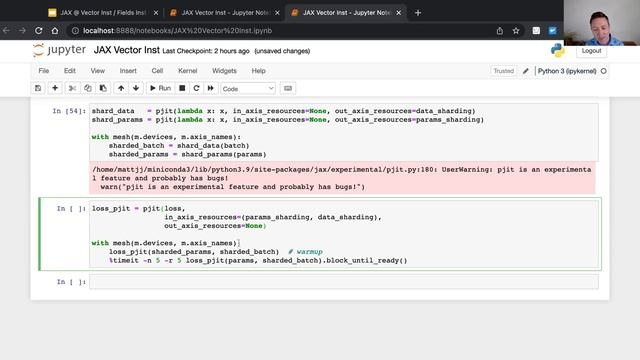
Task: Reload the current page
Action: tap(38, 31)
